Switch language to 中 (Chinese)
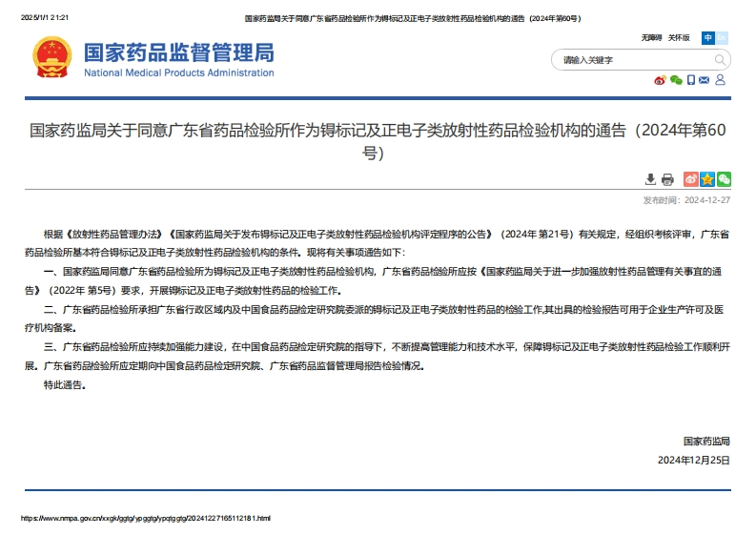This screenshot has height=535, width=756. click(708, 38)
